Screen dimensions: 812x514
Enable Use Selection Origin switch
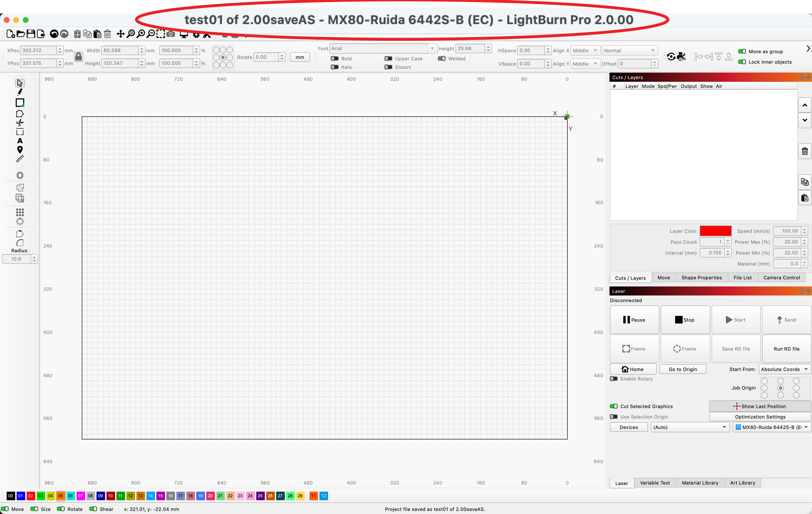pyautogui.click(x=614, y=417)
